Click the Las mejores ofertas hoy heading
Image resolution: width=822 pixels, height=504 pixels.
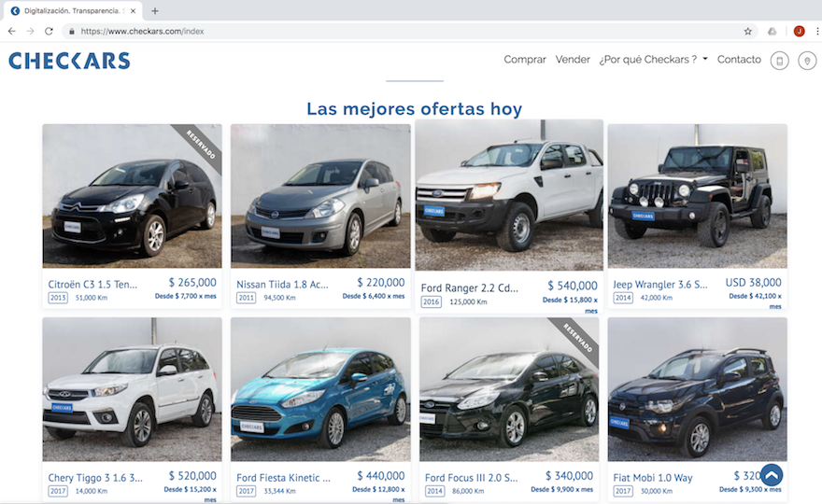click(414, 108)
